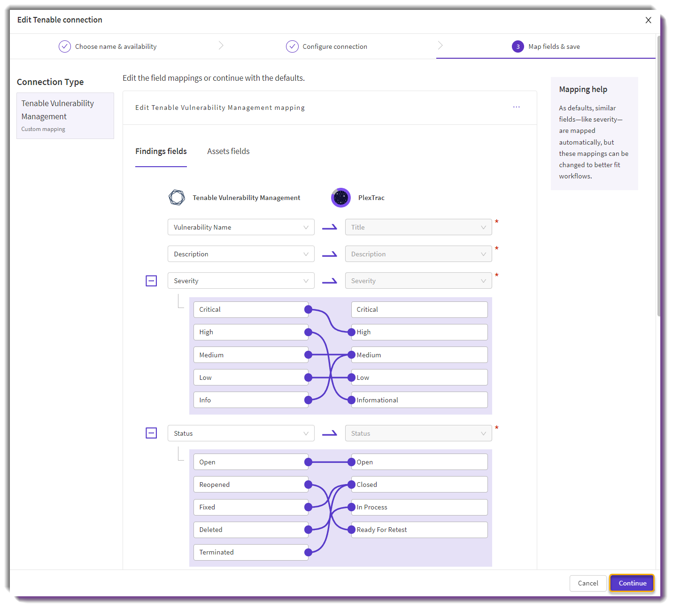Open the Description source field dropdown
The width and height of the screenshot is (680, 616).
tap(241, 254)
